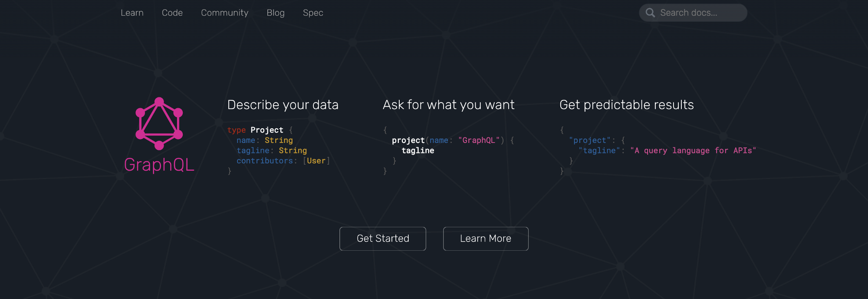Screen dimensions: 868x299
Task: Open the Spec navigation link
Action: click(x=313, y=13)
